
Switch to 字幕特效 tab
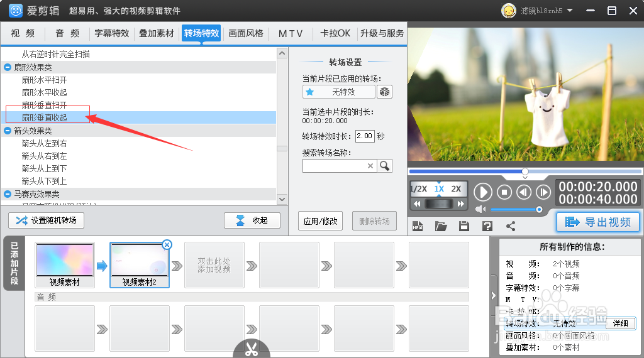112,33
